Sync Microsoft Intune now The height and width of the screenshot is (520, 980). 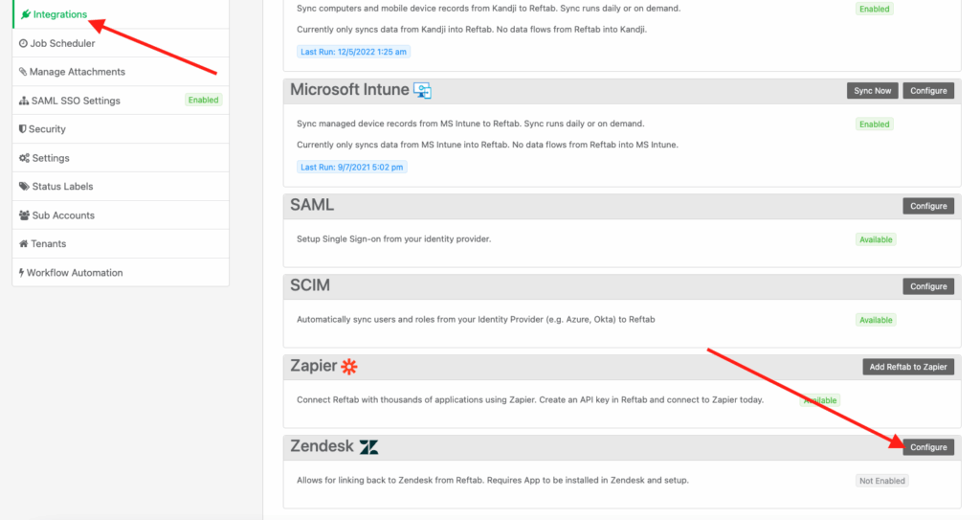click(873, 91)
